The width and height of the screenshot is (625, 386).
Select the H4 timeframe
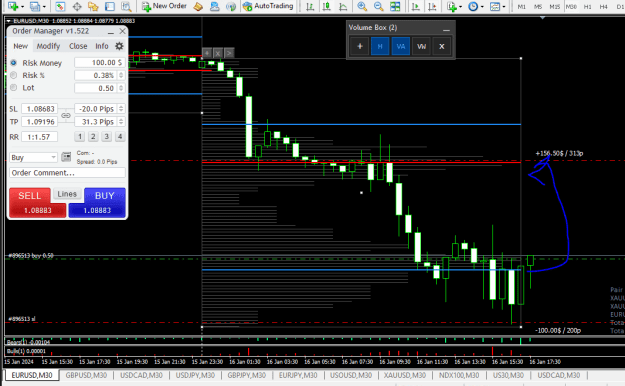(603, 6)
